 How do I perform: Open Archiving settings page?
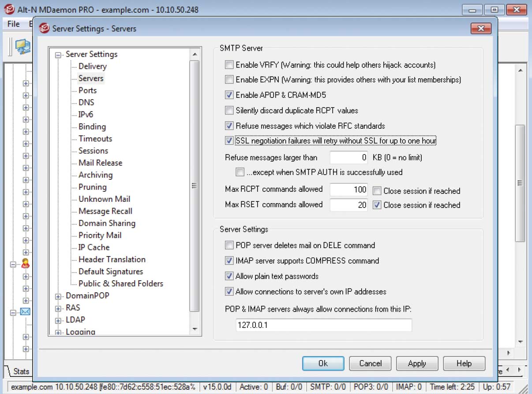(x=95, y=175)
